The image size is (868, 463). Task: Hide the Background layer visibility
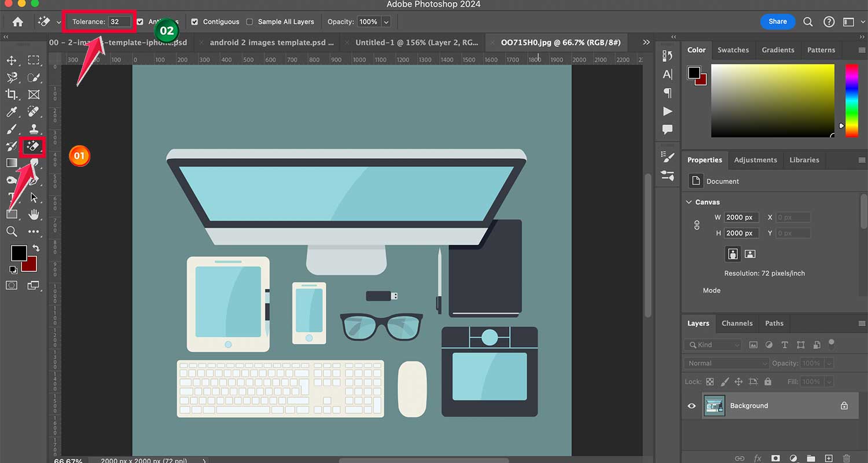pyautogui.click(x=692, y=406)
